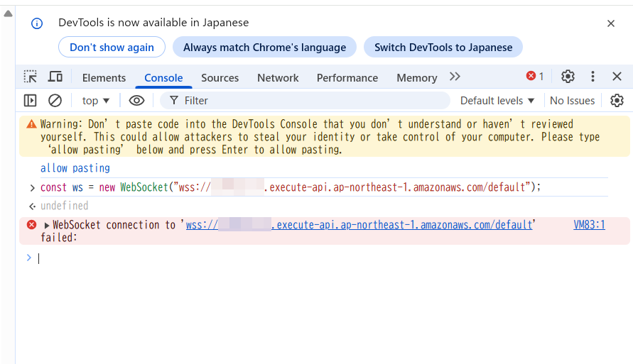
Task: Open the top JavaScript context dropdown
Action: tap(96, 101)
